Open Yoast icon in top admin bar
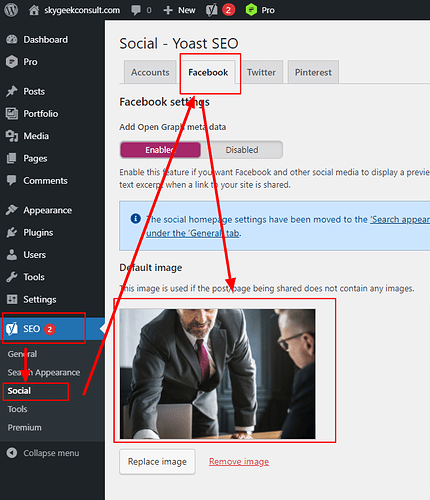 [x=211, y=10]
